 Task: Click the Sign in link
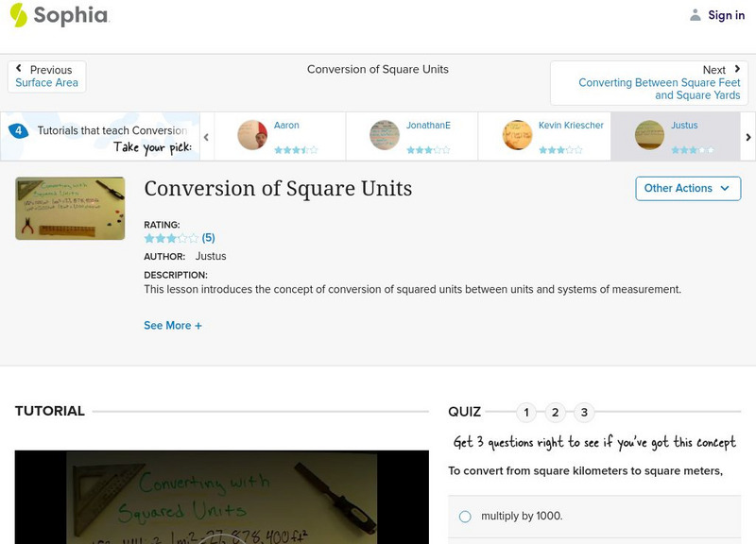726,15
